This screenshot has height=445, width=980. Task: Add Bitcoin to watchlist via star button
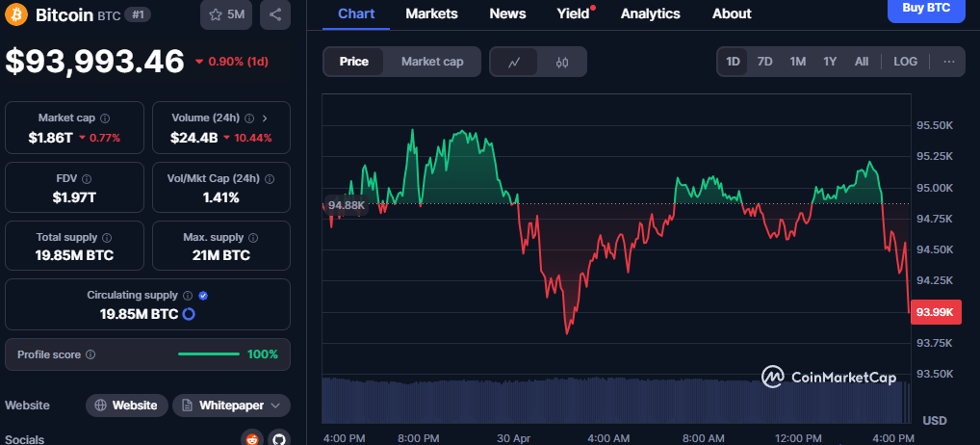click(226, 14)
